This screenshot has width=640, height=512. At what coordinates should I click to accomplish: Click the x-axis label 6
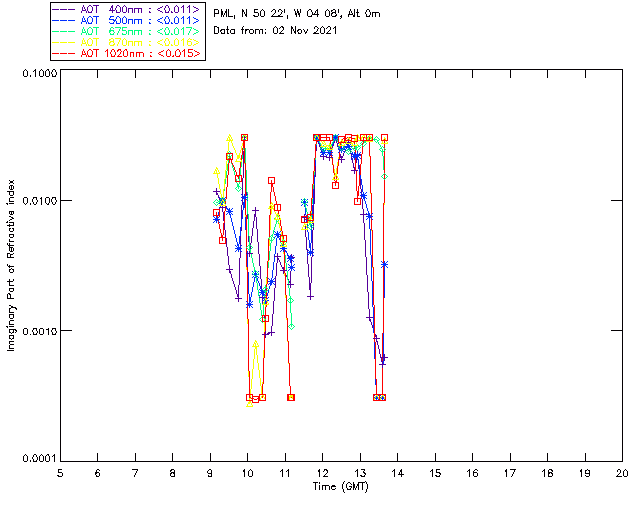(98, 473)
